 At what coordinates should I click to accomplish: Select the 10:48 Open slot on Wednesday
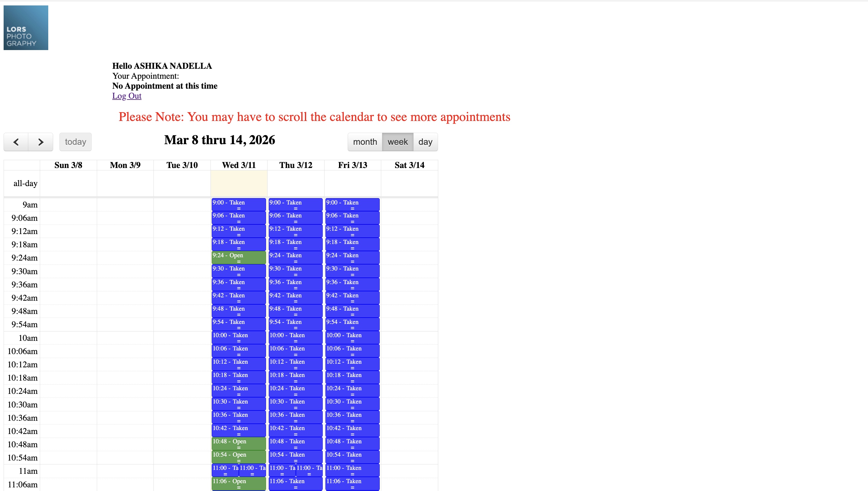click(x=238, y=443)
